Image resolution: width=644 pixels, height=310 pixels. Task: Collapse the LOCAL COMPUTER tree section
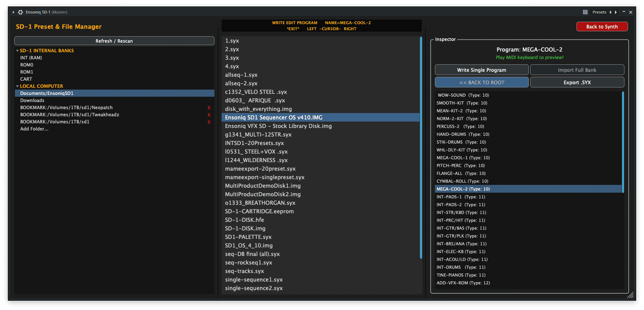(17, 86)
